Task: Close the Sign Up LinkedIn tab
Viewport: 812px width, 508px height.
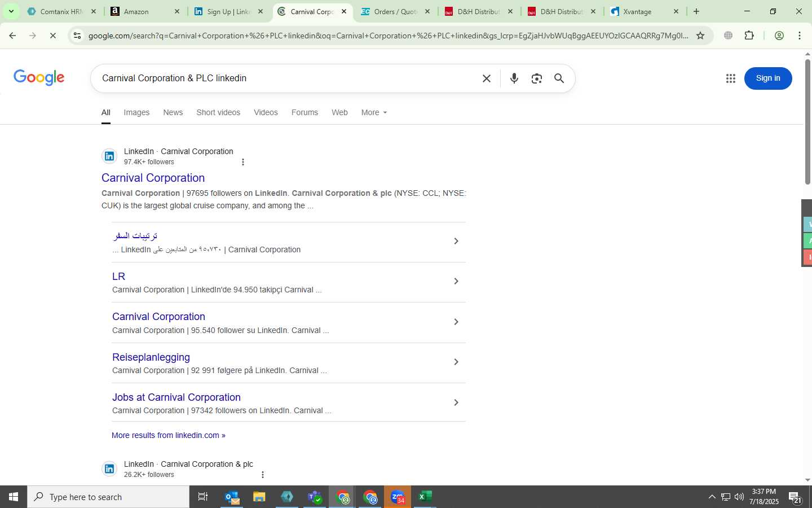Action: click(x=261, y=11)
